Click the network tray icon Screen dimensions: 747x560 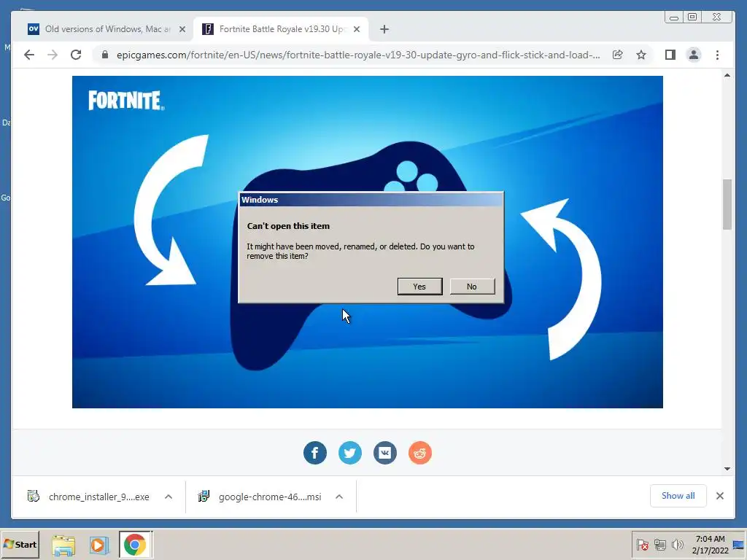point(659,544)
